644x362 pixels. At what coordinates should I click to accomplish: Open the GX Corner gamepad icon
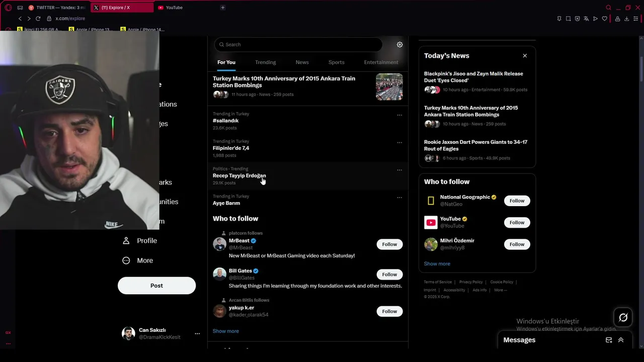tap(20, 8)
